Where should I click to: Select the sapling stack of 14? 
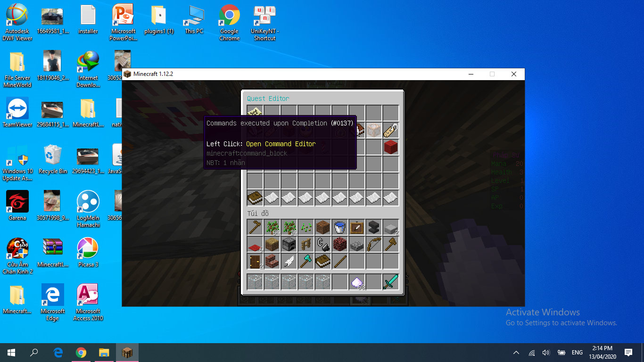(x=289, y=227)
